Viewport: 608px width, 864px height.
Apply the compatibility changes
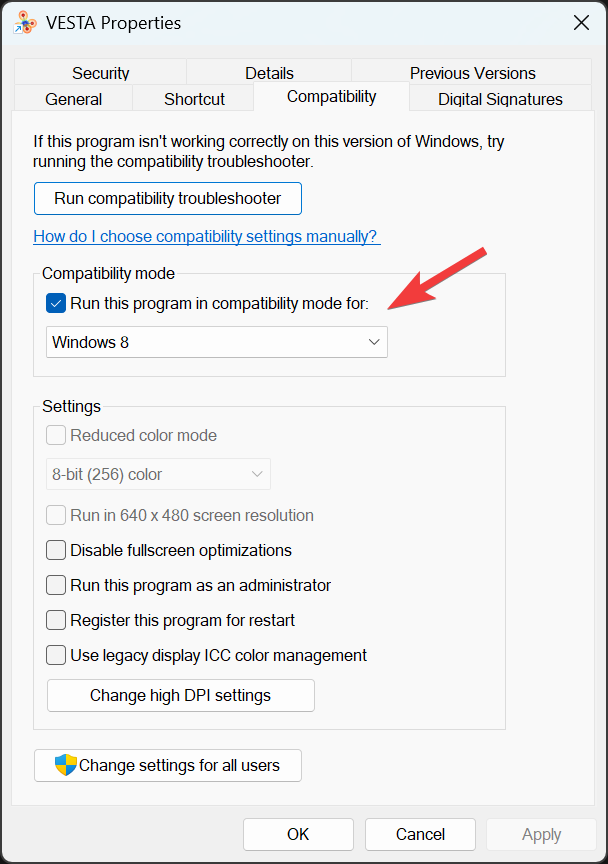[x=541, y=834]
